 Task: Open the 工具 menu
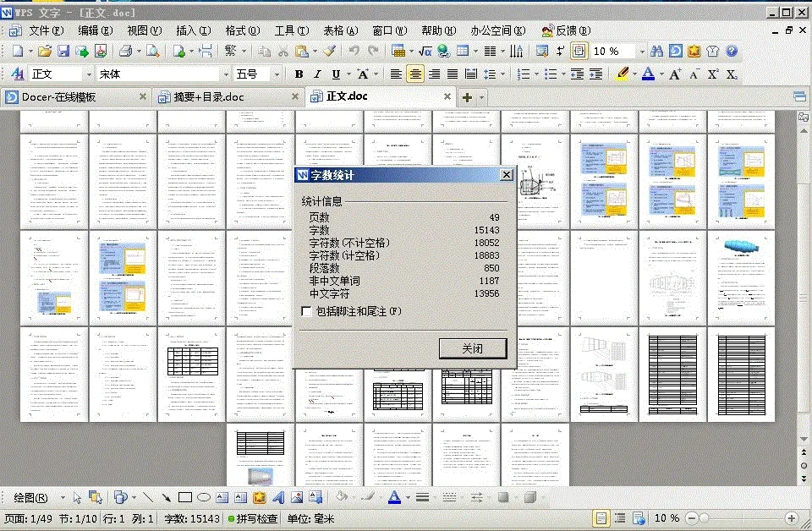click(290, 30)
